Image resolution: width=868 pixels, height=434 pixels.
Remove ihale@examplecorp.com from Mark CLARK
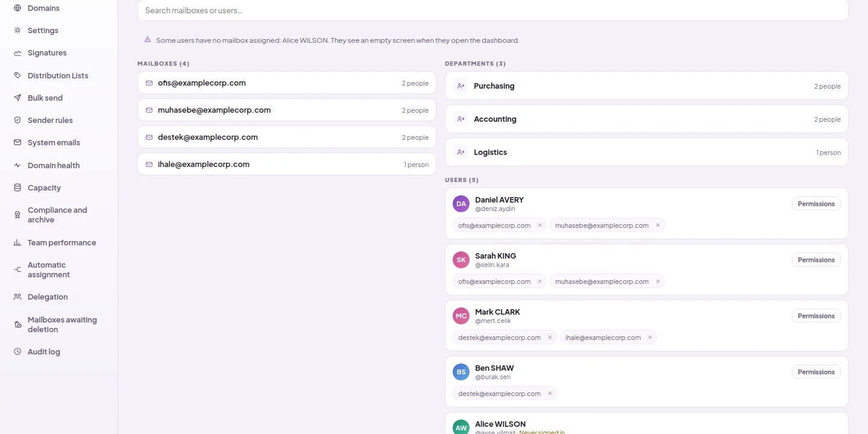click(650, 338)
